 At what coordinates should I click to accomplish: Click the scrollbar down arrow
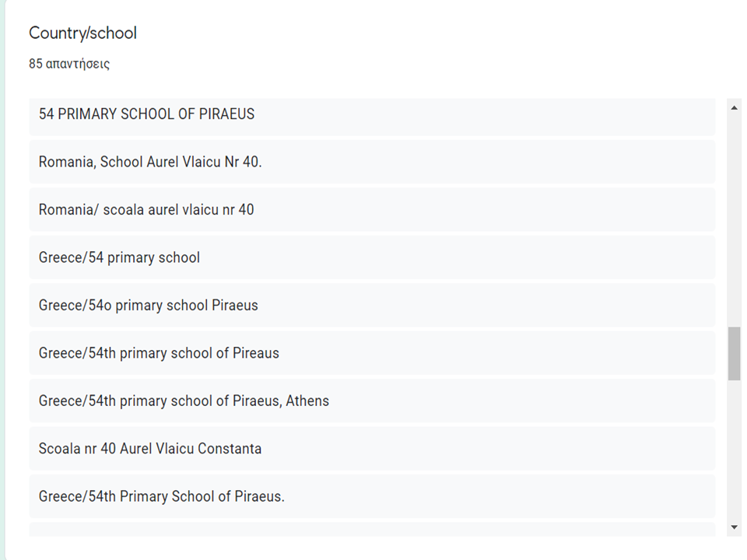[735, 527]
